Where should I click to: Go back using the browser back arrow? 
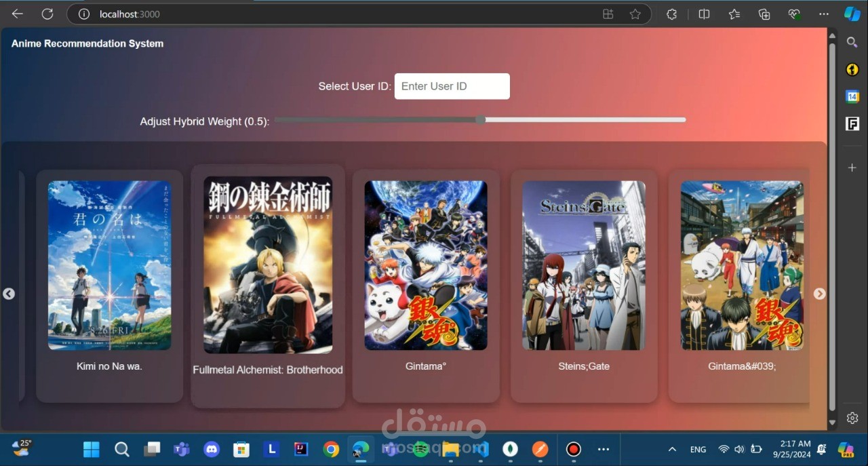tap(17, 14)
